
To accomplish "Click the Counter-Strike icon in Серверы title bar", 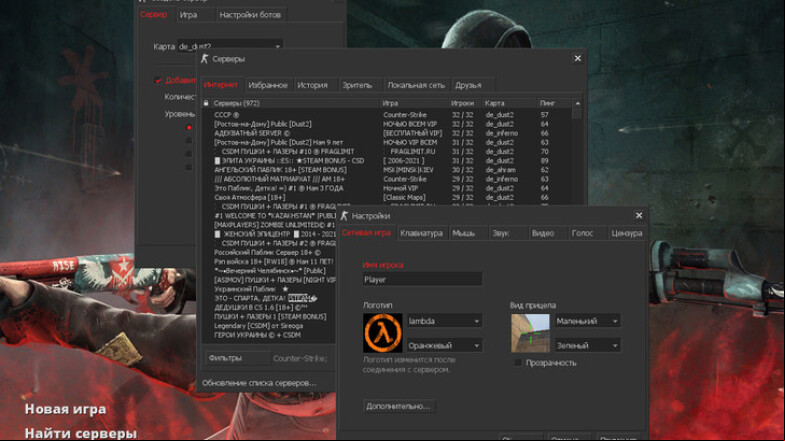I will pyautogui.click(x=204, y=59).
